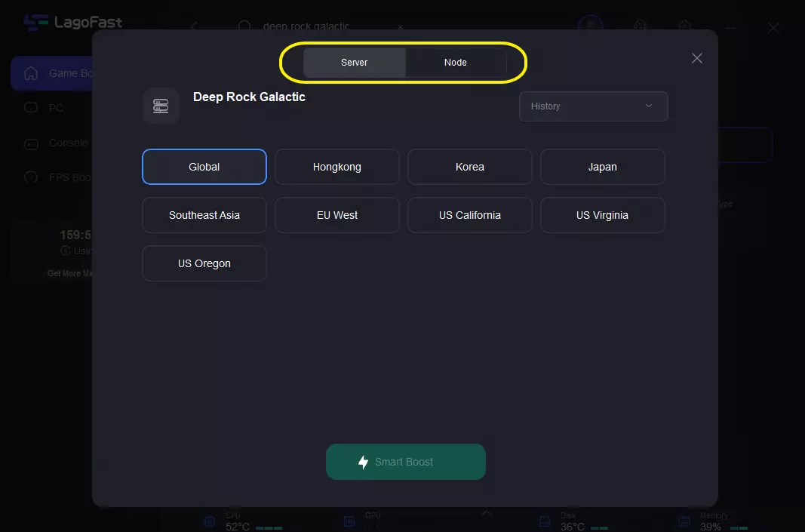Click the Memory icon in the status bar
805x532 pixels.
tap(684, 521)
